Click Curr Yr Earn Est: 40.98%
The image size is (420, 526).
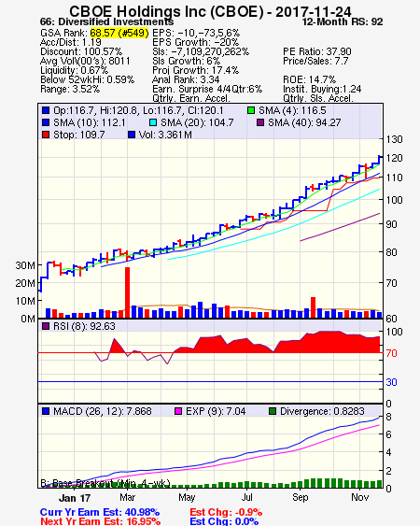click(x=100, y=512)
